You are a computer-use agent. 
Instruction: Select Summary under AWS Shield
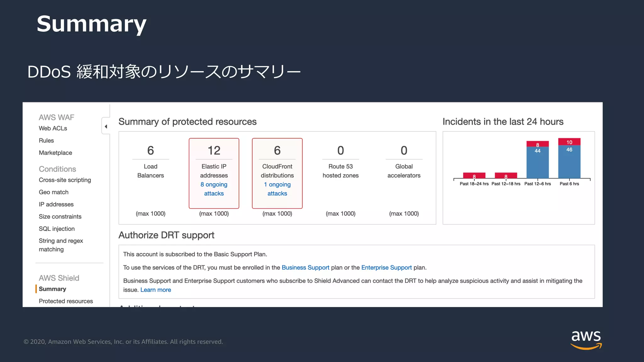click(52, 289)
